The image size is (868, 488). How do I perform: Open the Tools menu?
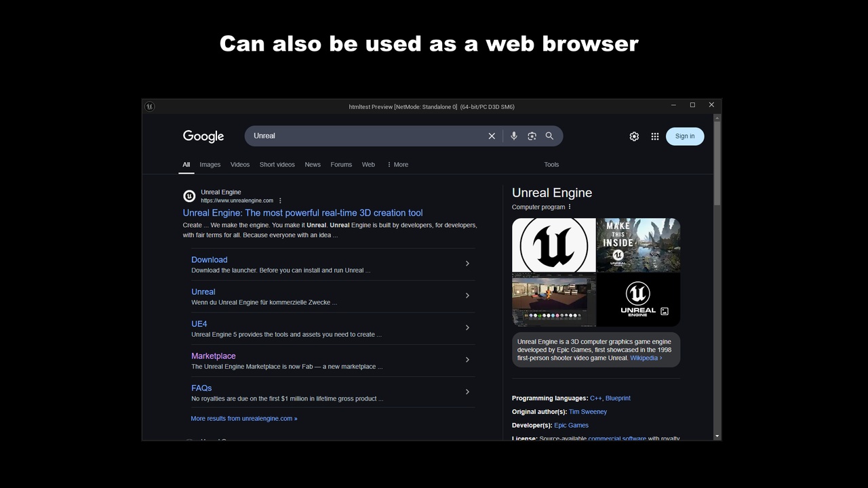click(551, 164)
